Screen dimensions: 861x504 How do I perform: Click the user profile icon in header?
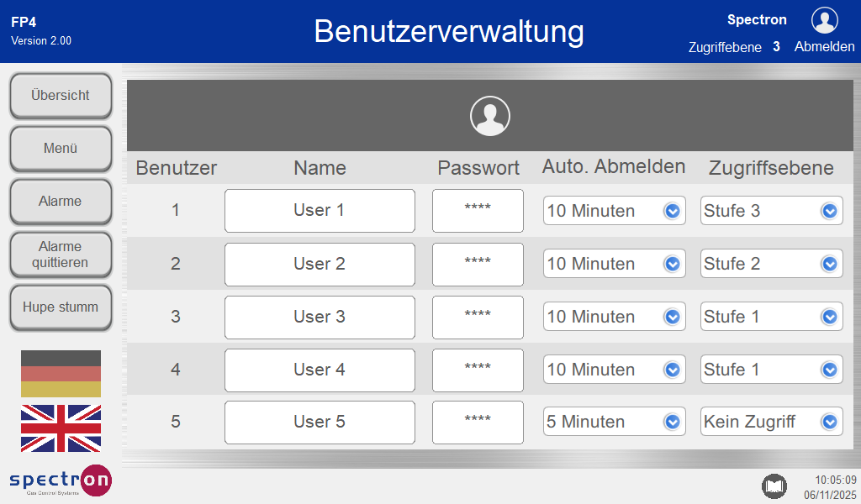[x=824, y=20]
